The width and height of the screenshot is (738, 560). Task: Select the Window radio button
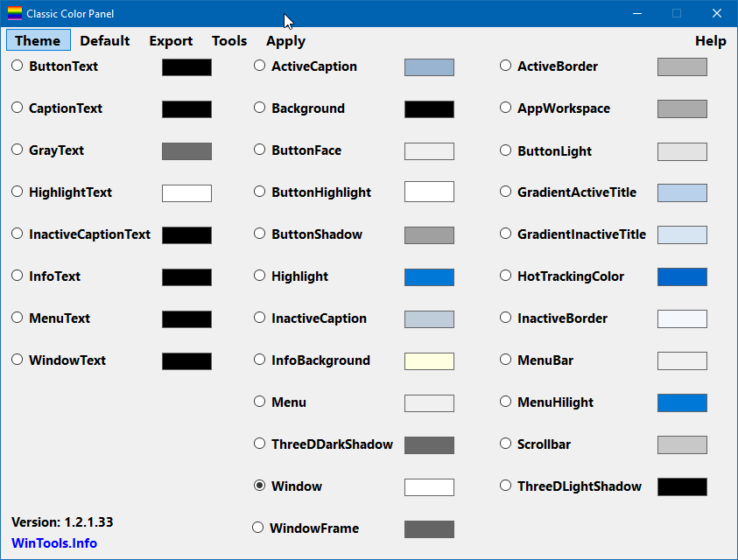point(259,486)
